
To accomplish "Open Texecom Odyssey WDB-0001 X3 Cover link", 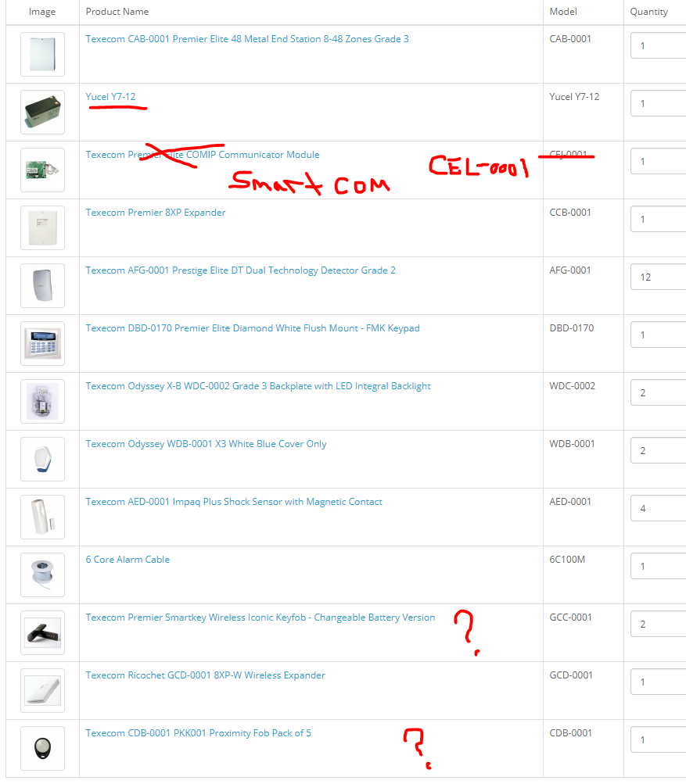I will click(207, 444).
